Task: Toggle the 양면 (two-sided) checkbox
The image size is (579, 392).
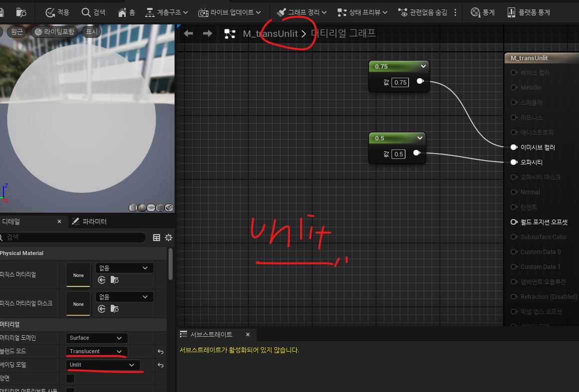Action: (70, 379)
